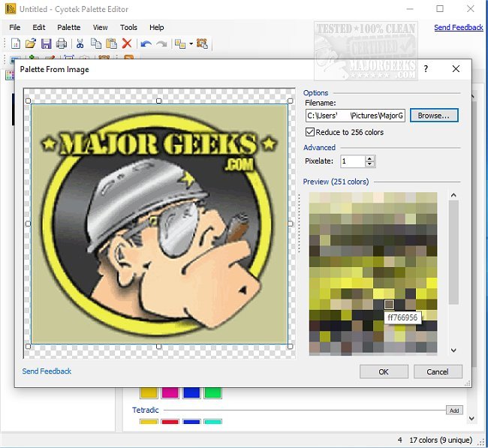488x448 pixels.
Task: Increase Pixelate value with up arrow
Action: pyautogui.click(x=369, y=158)
